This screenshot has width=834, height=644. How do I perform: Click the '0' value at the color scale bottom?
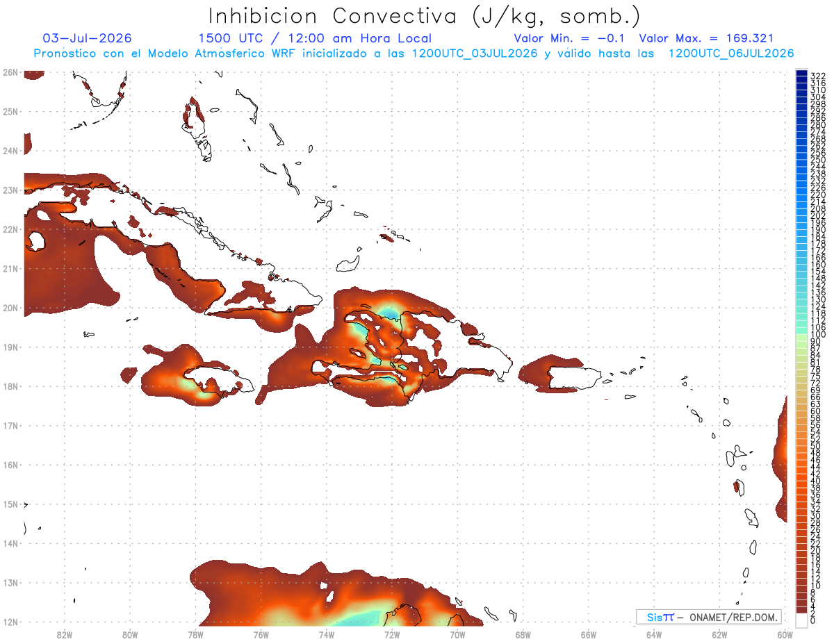(813, 620)
